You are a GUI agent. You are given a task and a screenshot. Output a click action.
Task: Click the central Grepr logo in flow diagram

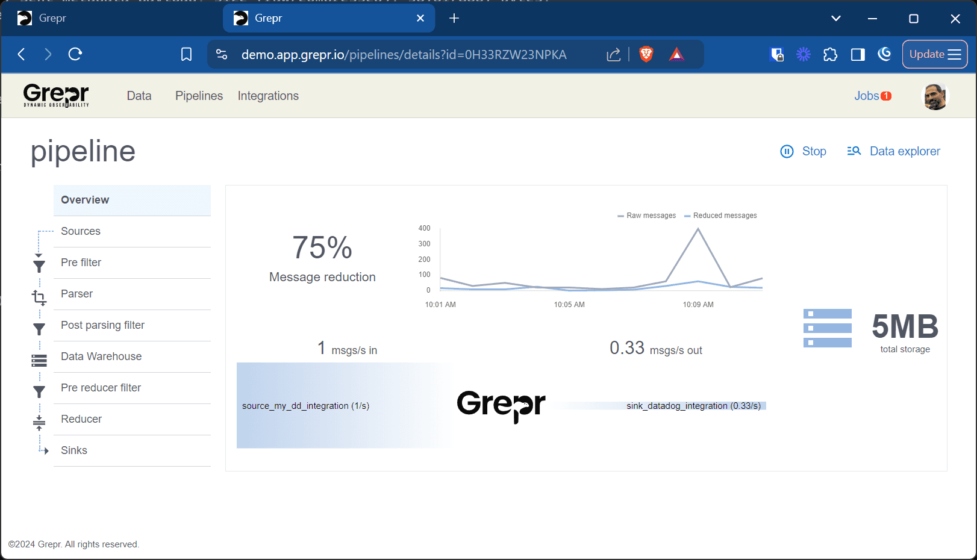501,406
